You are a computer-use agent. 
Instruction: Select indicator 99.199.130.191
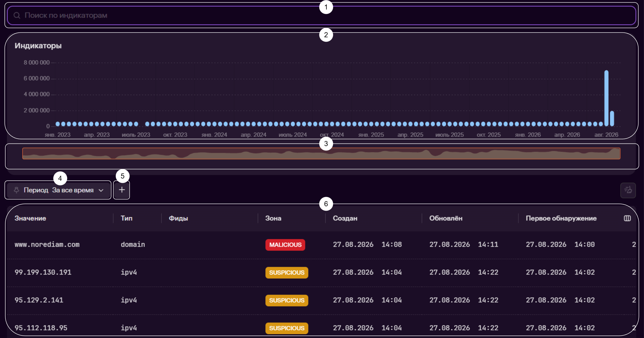[43, 272]
